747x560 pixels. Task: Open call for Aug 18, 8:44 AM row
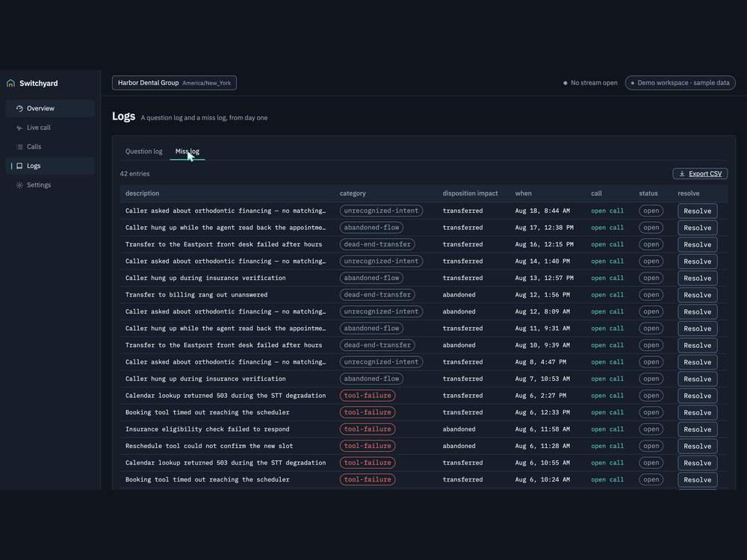[x=607, y=211]
